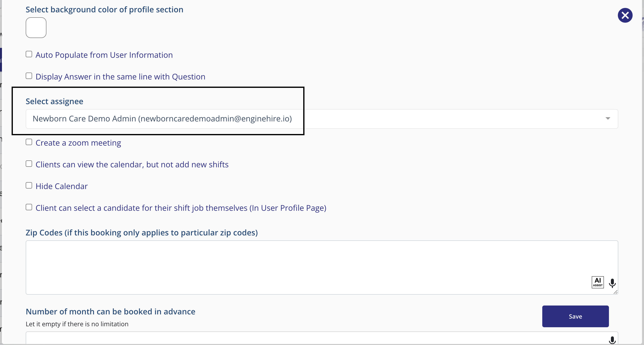Open the AI Assist tool in Zip Codes field
644x345 pixels.
(x=598, y=282)
